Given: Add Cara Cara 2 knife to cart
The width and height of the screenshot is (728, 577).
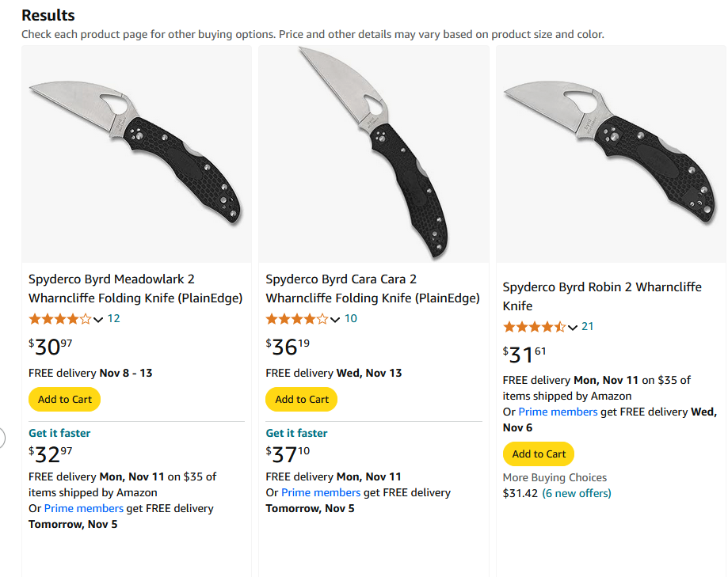Looking at the screenshot, I should (301, 400).
